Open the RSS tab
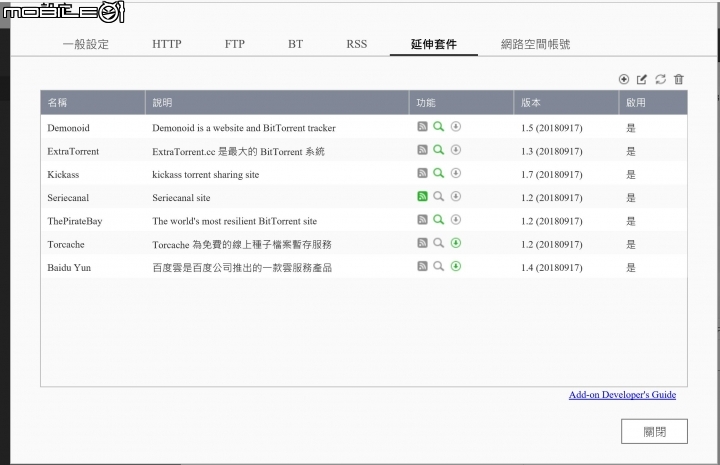This screenshot has height=465, width=720. pos(357,44)
